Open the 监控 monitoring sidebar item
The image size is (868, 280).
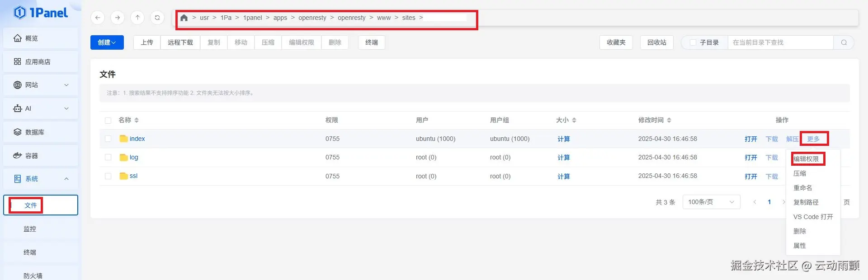41,229
